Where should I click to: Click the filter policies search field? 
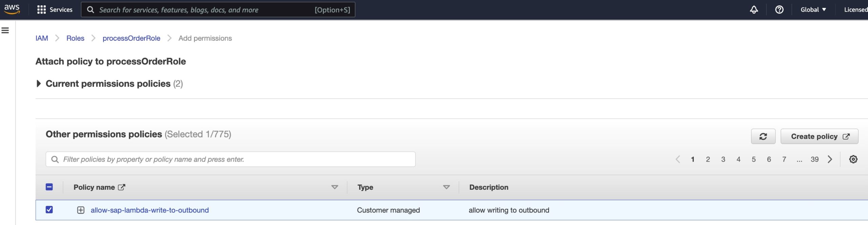[x=231, y=159]
